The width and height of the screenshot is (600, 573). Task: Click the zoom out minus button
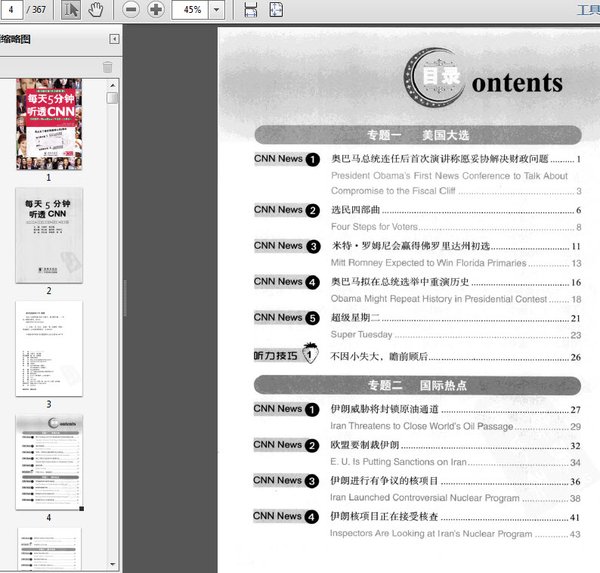[x=131, y=10]
